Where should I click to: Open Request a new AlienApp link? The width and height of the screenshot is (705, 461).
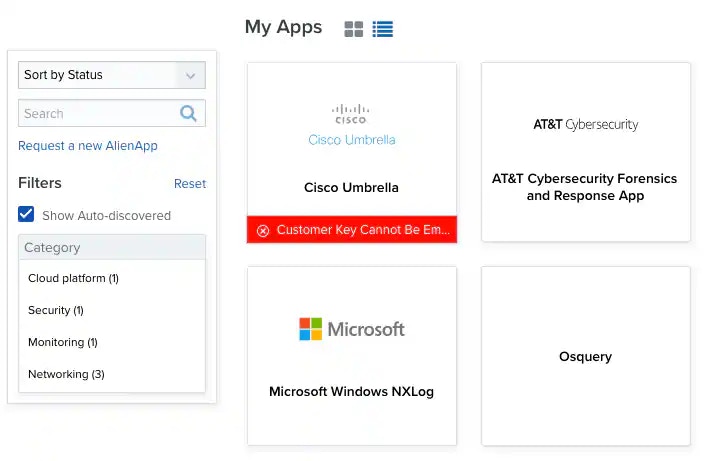pyautogui.click(x=88, y=146)
